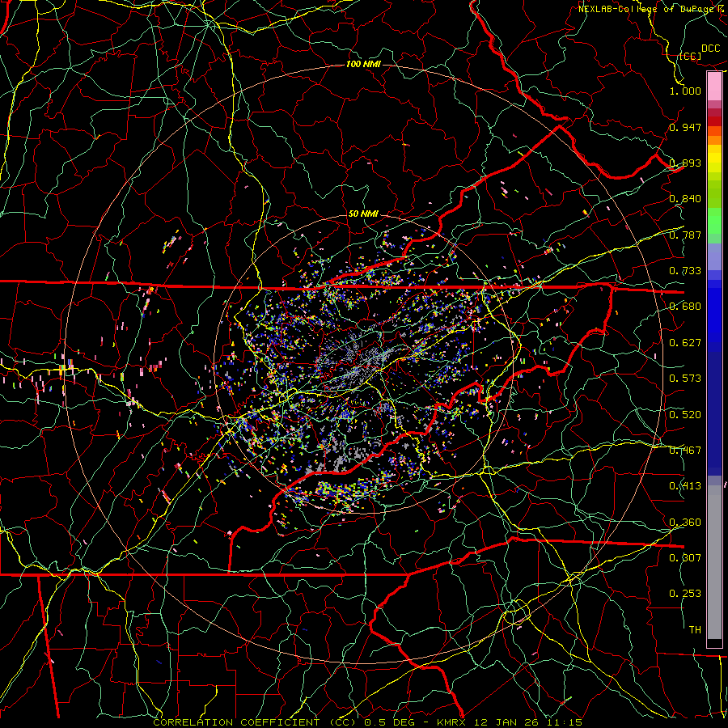Click the 0.680 value on the scale
728x728 pixels.
click(x=685, y=307)
